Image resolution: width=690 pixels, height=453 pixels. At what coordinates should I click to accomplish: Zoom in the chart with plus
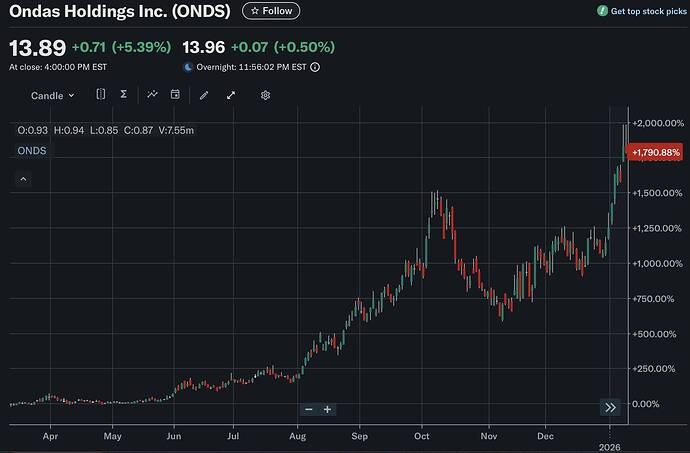[327, 409]
